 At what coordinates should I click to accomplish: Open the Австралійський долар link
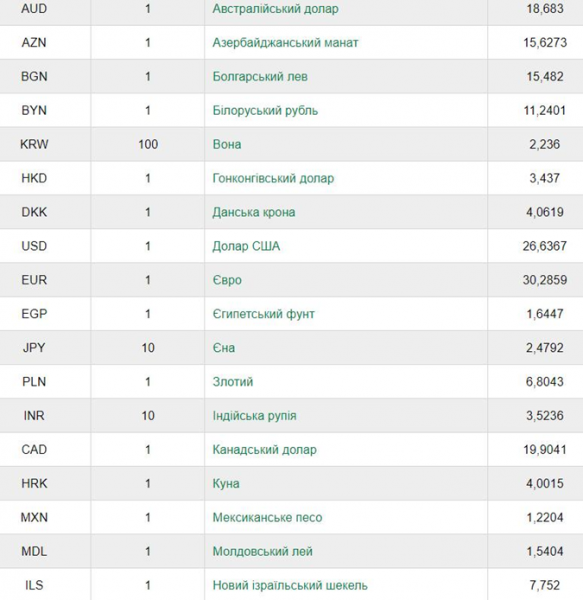(x=275, y=9)
